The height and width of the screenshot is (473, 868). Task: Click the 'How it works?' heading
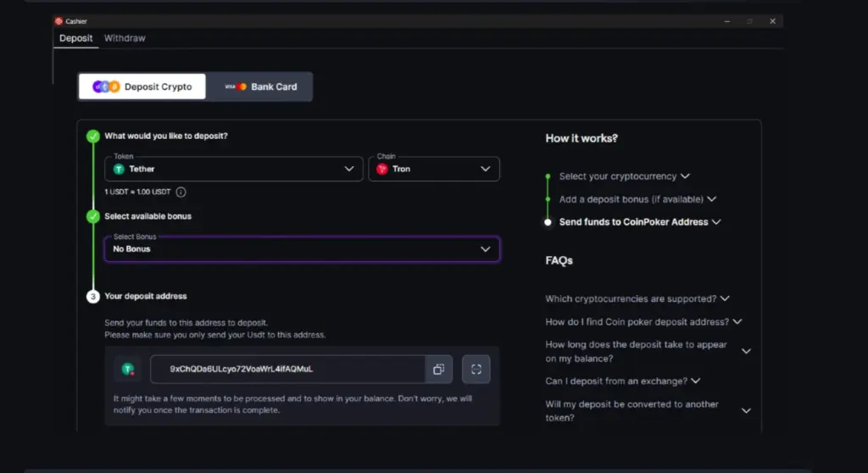tap(581, 138)
